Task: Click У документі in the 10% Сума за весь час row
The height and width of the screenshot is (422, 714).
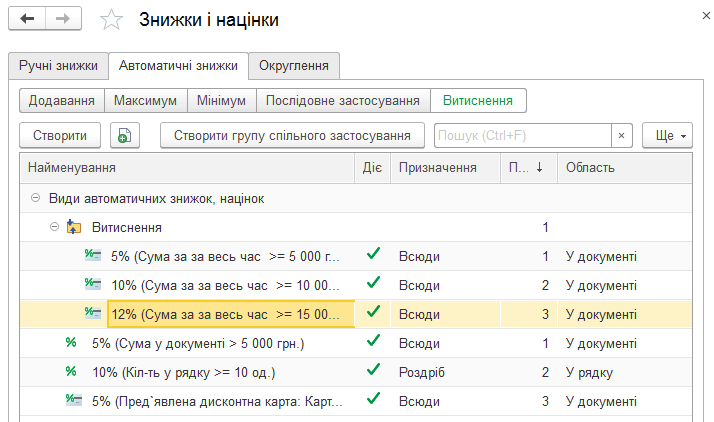Action: click(x=601, y=285)
